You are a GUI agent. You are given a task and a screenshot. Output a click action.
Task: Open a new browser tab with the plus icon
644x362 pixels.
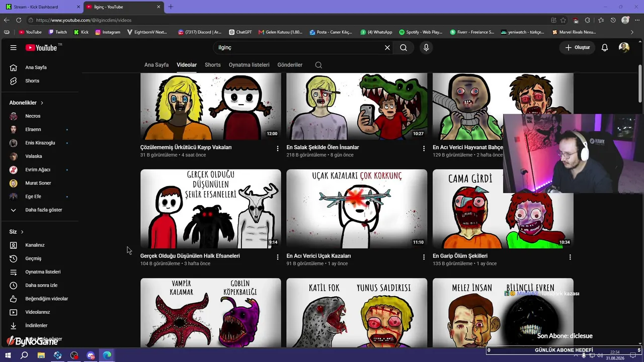tap(171, 7)
